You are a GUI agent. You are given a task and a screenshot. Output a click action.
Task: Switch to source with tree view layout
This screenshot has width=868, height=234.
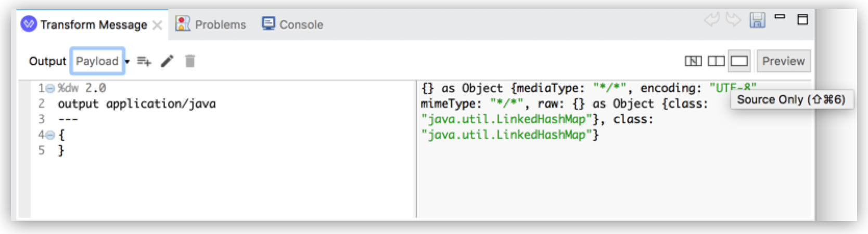coord(693,61)
